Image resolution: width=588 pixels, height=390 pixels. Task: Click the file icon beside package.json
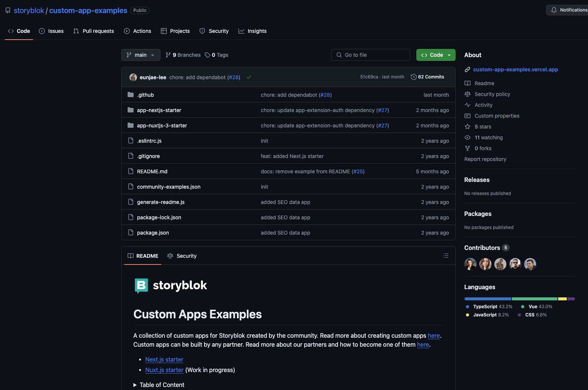click(x=131, y=233)
